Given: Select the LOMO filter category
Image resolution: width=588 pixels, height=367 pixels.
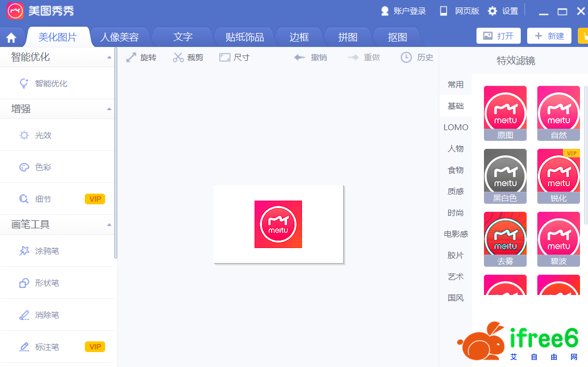Looking at the screenshot, I should tap(456, 127).
